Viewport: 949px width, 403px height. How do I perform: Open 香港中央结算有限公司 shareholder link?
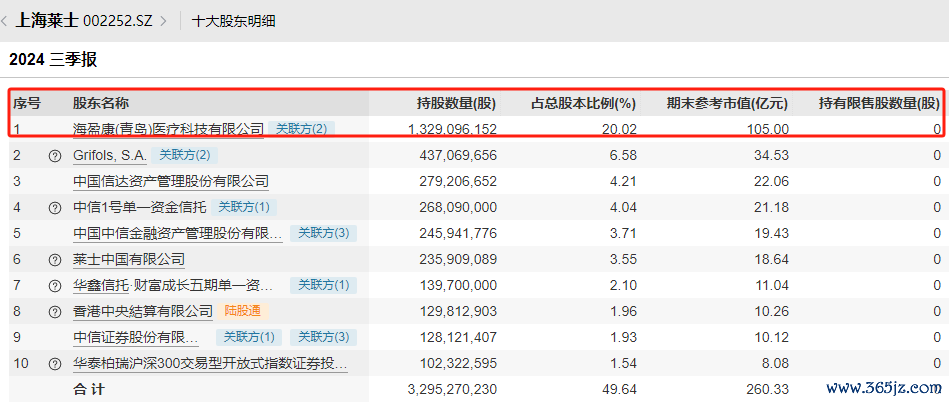(x=143, y=311)
